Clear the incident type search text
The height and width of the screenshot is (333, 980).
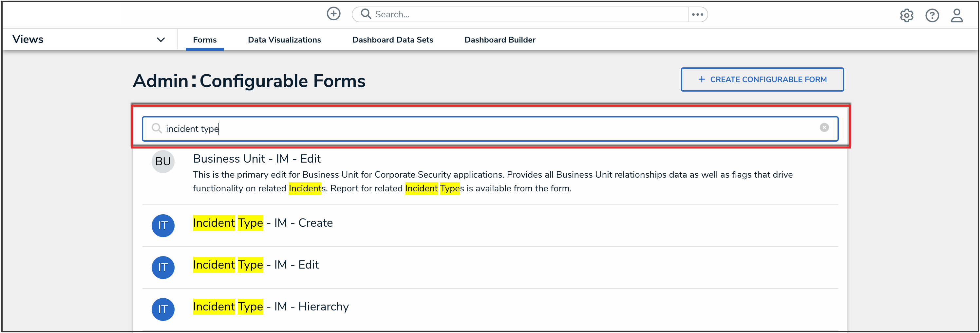point(824,128)
